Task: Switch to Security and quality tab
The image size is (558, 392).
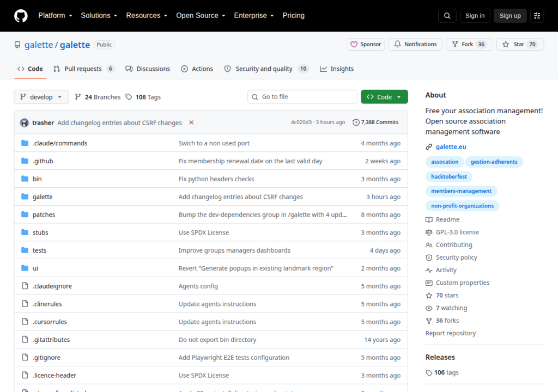Action: (266, 69)
